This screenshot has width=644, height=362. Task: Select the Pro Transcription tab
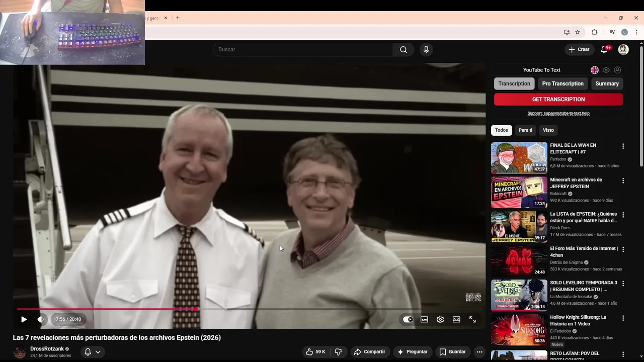[x=563, y=83]
